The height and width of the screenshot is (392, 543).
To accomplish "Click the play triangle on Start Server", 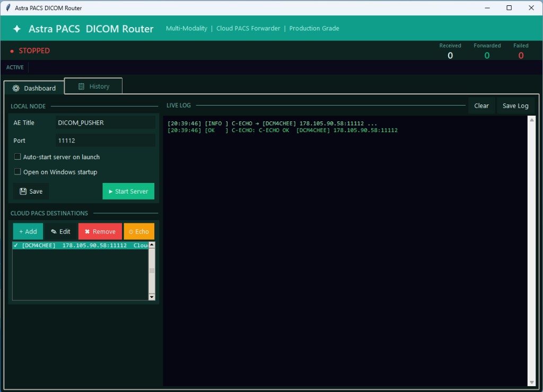I will [x=110, y=191].
